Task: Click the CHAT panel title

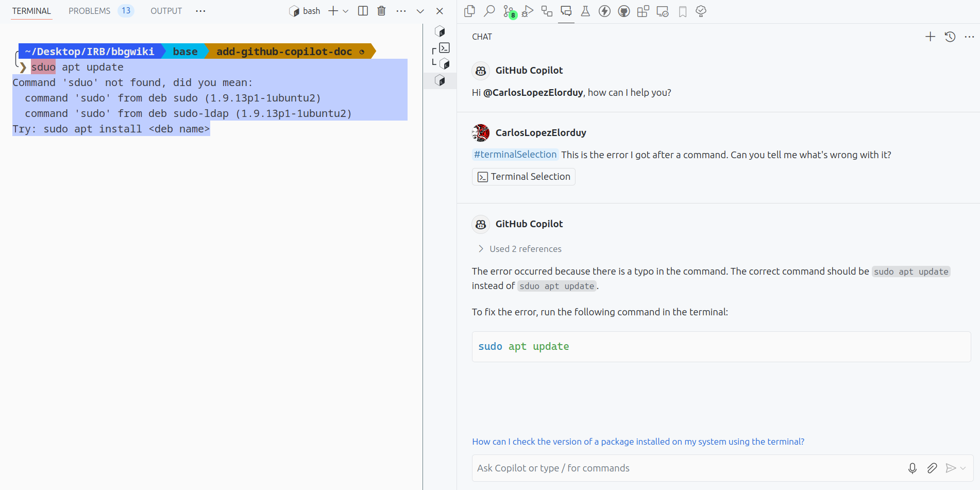Action: click(482, 37)
